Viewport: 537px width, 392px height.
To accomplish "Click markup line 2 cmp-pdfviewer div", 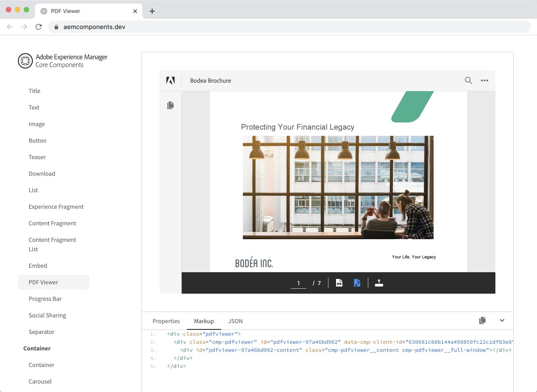I will pos(344,342).
